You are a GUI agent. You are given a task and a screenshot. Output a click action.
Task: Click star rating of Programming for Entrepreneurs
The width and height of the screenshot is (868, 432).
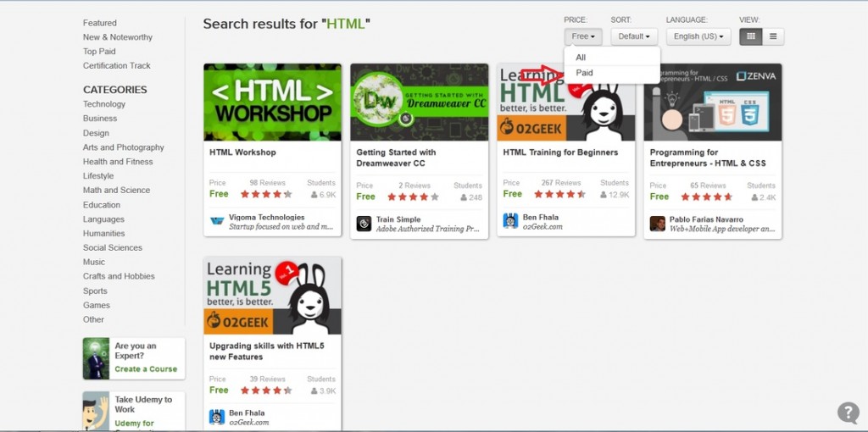(x=706, y=197)
